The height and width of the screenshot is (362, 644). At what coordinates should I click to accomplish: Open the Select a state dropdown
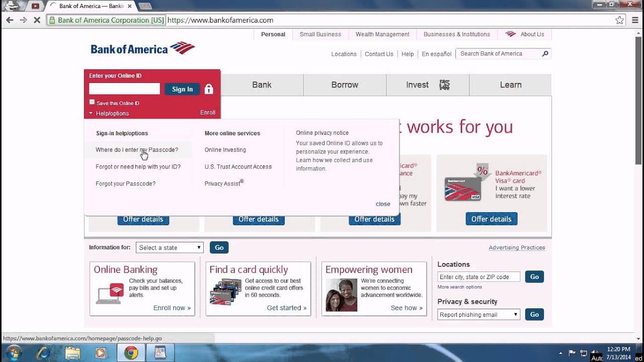pos(170,247)
